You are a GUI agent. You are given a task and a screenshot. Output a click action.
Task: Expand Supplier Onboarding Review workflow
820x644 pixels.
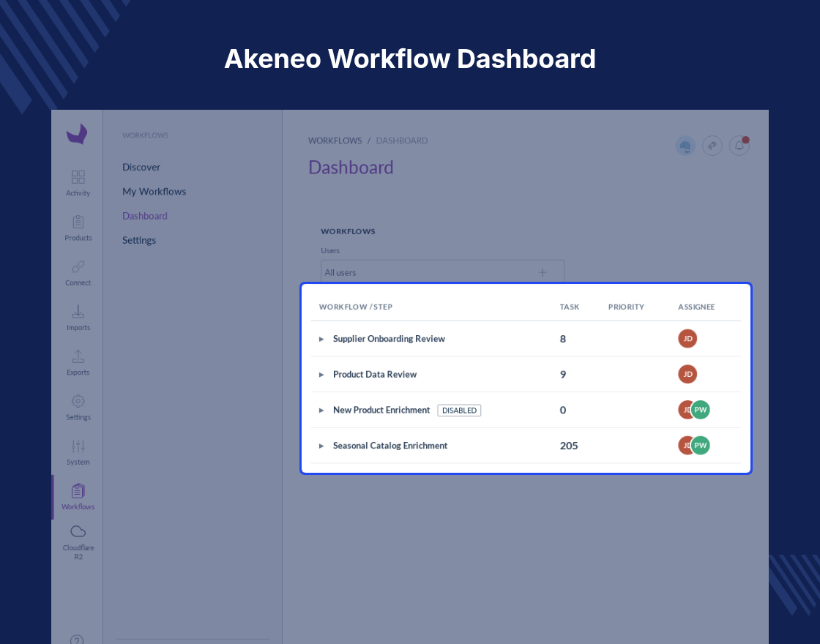pos(321,340)
